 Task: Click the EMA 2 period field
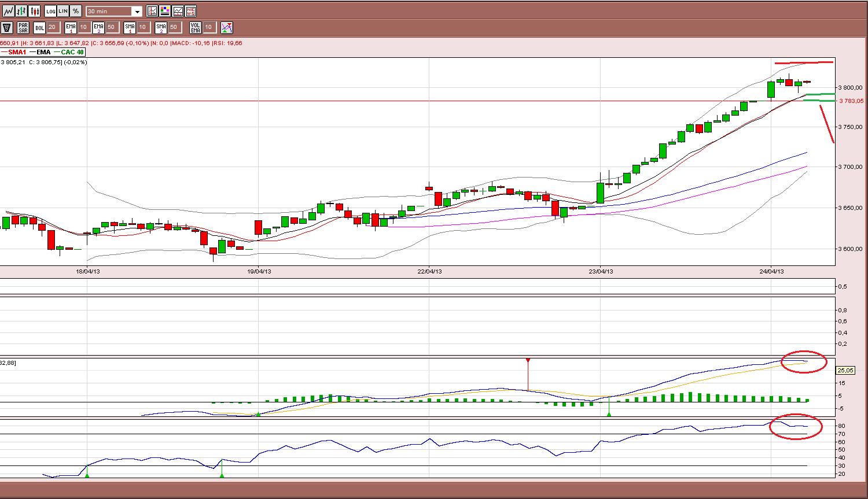pos(112,27)
